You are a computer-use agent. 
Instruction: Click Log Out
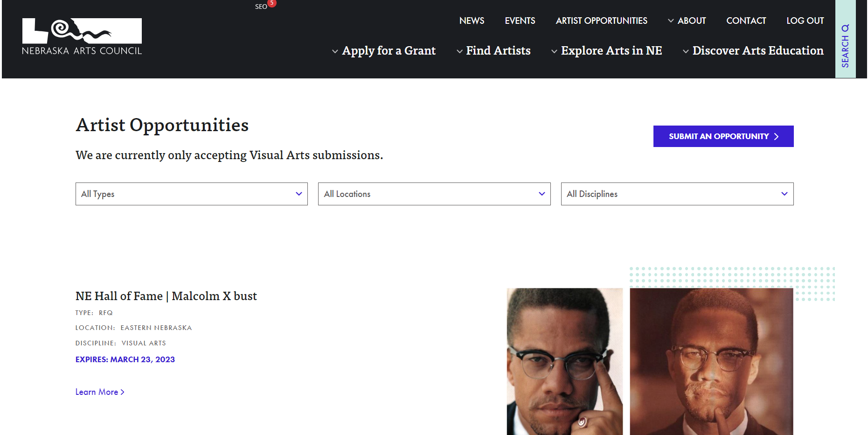point(805,21)
